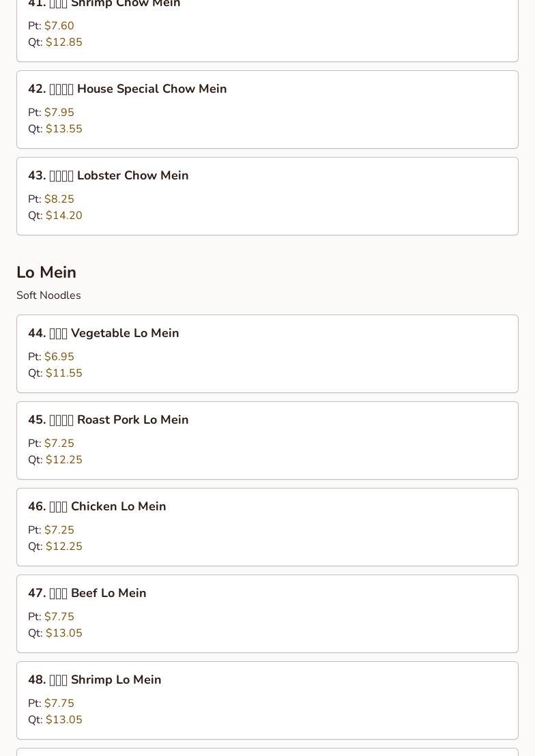Click the Lo Mein section heading
The width and height of the screenshot is (535, 756).
click(x=46, y=272)
